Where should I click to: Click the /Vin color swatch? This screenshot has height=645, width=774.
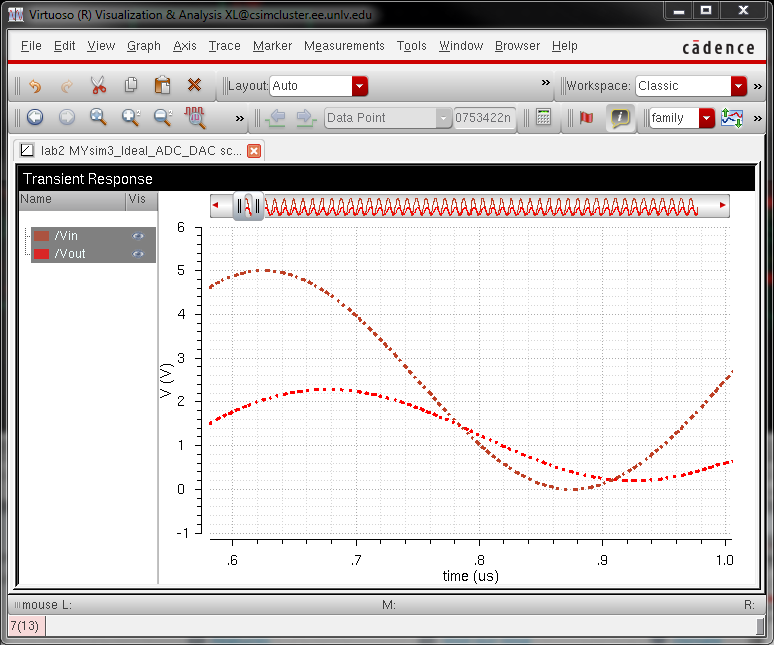tap(42, 236)
